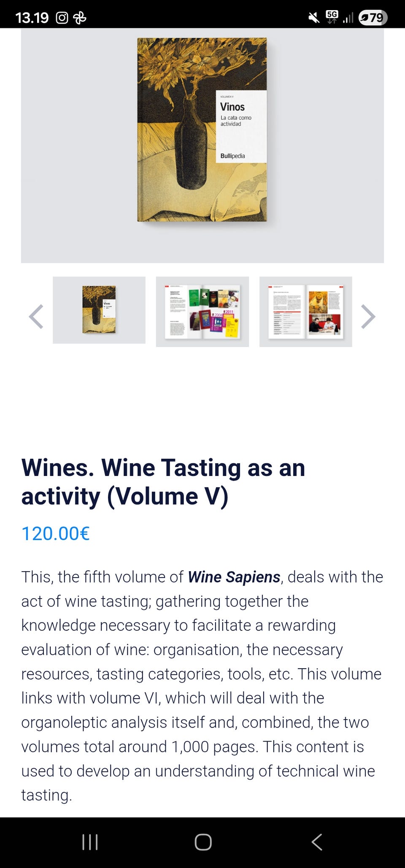Tap the bold Wine Sapiens text
Image resolution: width=405 pixels, height=868 pixels.
(x=234, y=577)
